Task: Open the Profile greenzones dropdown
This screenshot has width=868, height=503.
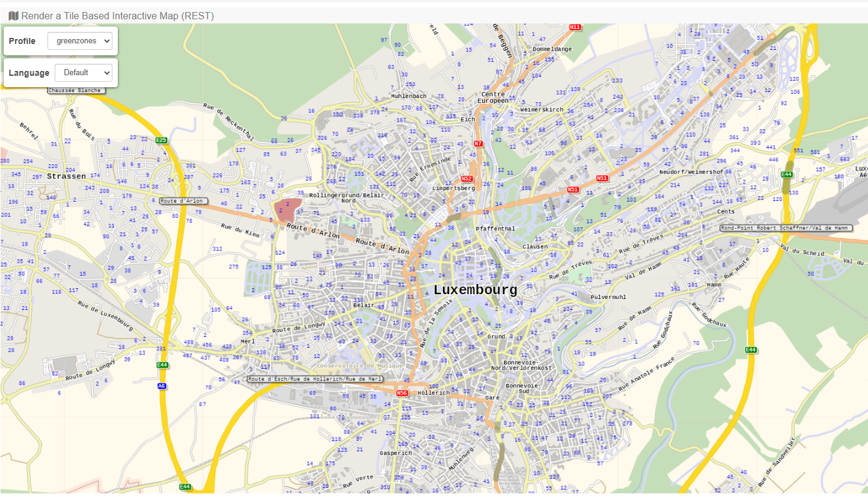Action: [x=80, y=41]
